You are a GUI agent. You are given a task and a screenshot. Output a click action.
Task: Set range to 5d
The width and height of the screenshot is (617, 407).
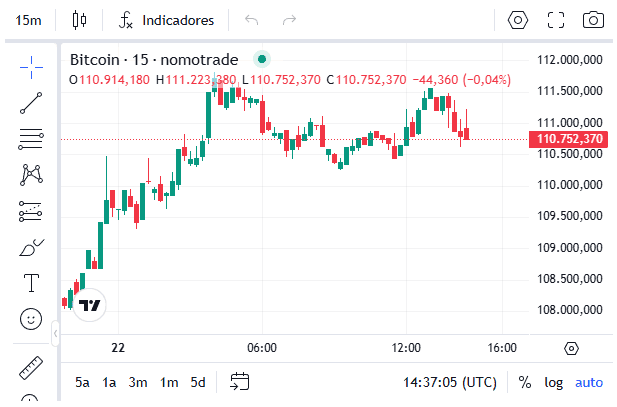[198, 382]
